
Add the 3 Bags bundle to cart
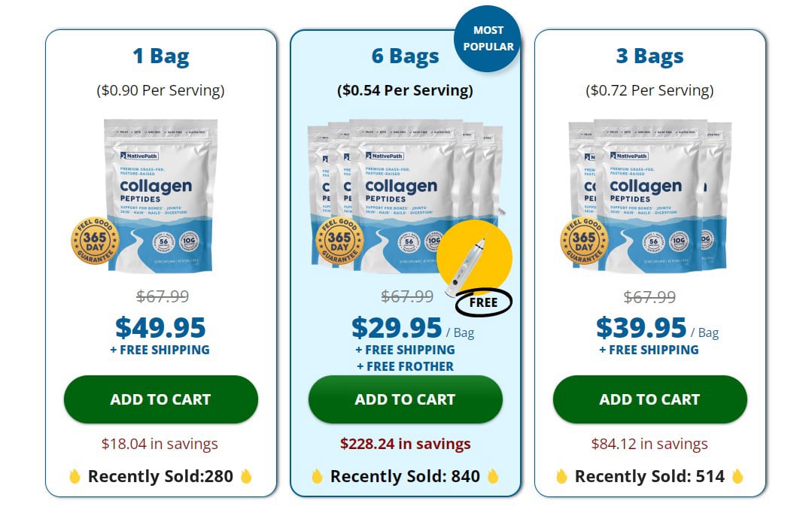click(649, 399)
